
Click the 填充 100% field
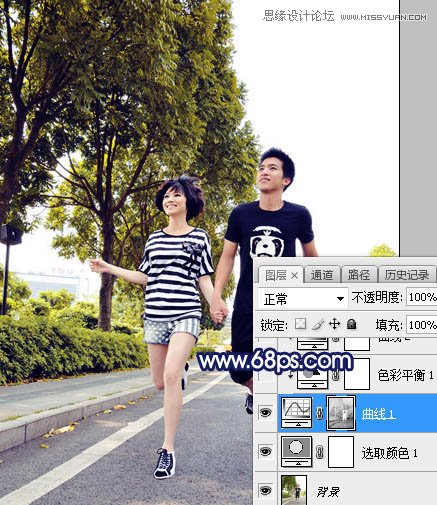tap(422, 325)
